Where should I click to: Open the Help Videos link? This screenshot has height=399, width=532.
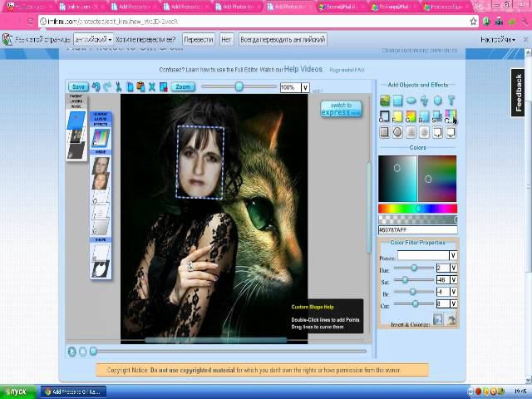point(303,70)
